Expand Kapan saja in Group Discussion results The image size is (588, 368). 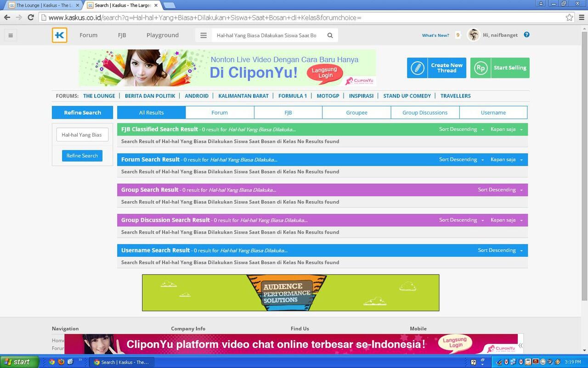tap(506, 220)
